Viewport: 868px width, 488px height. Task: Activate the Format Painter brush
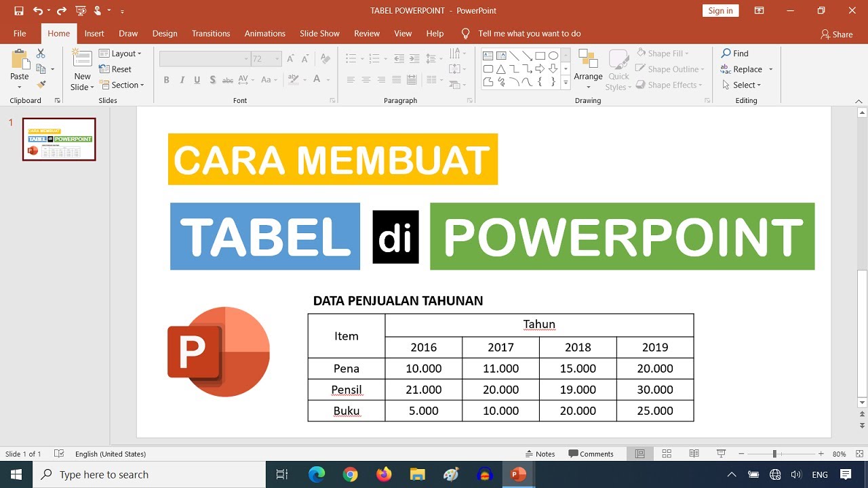(41, 85)
